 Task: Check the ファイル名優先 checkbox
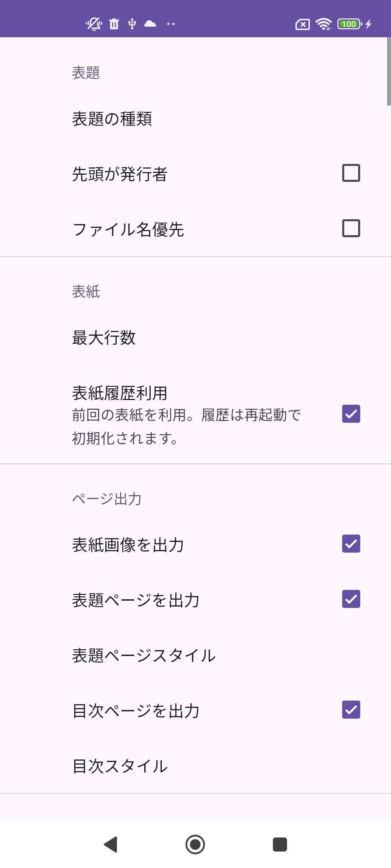(351, 228)
